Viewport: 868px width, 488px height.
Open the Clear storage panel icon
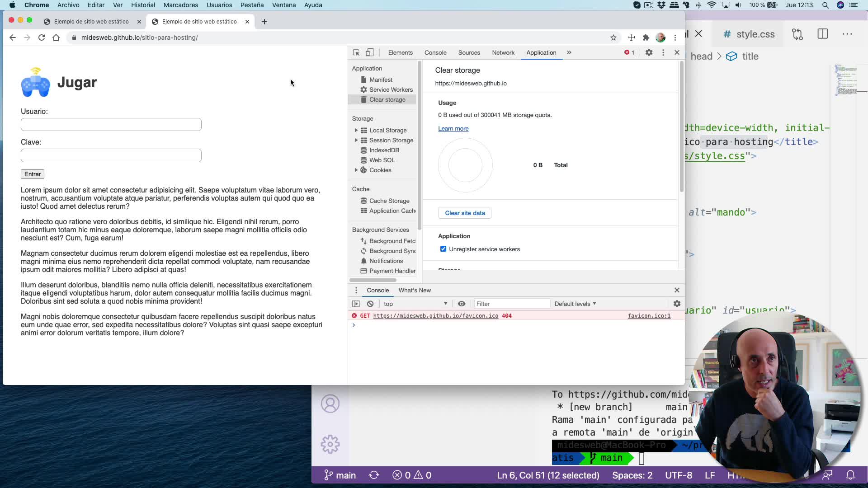pyautogui.click(x=387, y=100)
